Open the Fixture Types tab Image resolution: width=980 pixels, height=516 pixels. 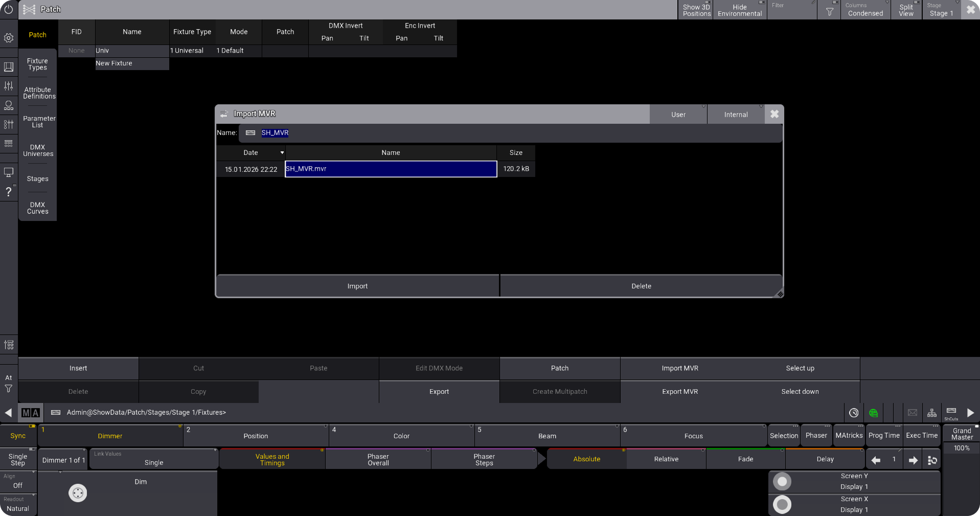pos(37,64)
